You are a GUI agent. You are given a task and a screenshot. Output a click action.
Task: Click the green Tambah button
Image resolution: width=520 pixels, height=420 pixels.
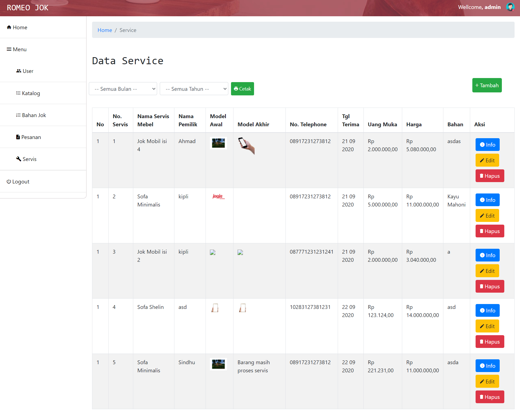[x=487, y=85]
